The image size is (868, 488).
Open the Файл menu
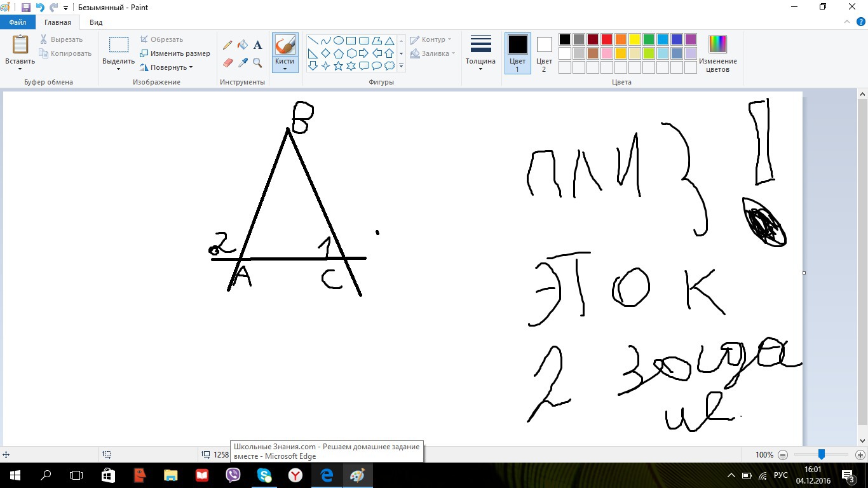[17, 22]
